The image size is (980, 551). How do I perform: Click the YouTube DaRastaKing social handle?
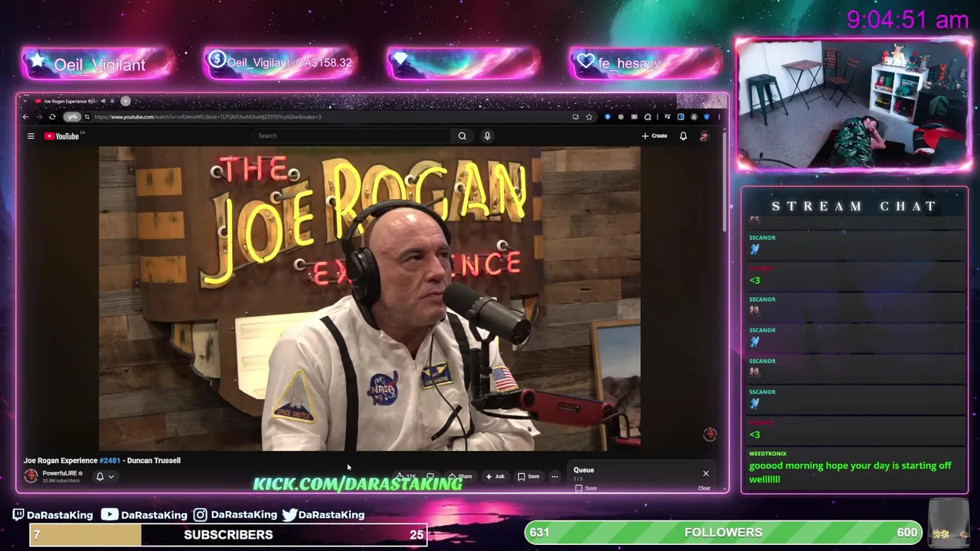click(145, 514)
